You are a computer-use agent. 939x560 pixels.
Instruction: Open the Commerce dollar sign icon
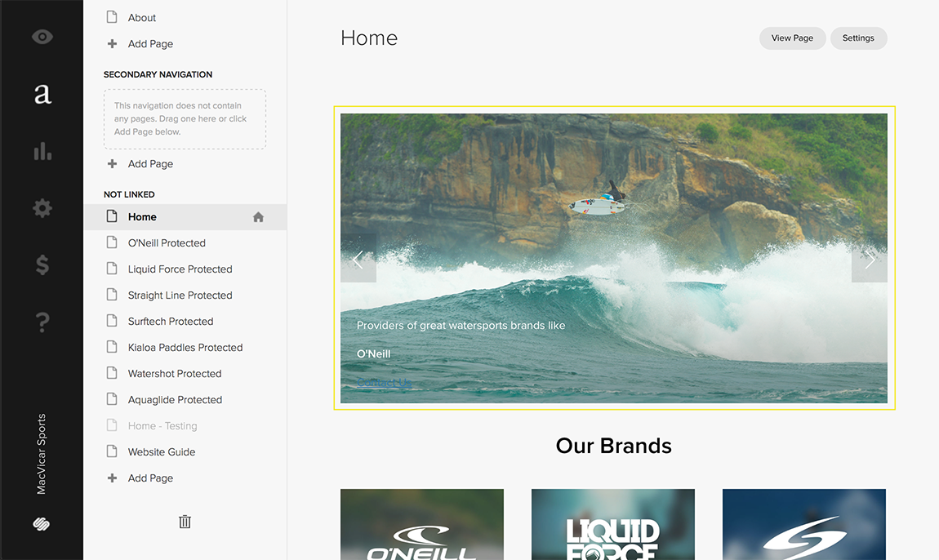pos(42,264)
